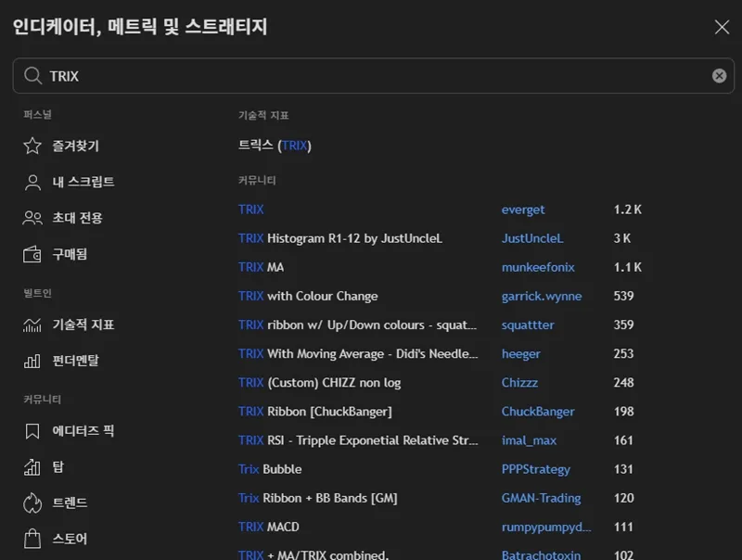742x560 pixels.
Task: Select the Trix Bubble script
Action: pos(270,469)
